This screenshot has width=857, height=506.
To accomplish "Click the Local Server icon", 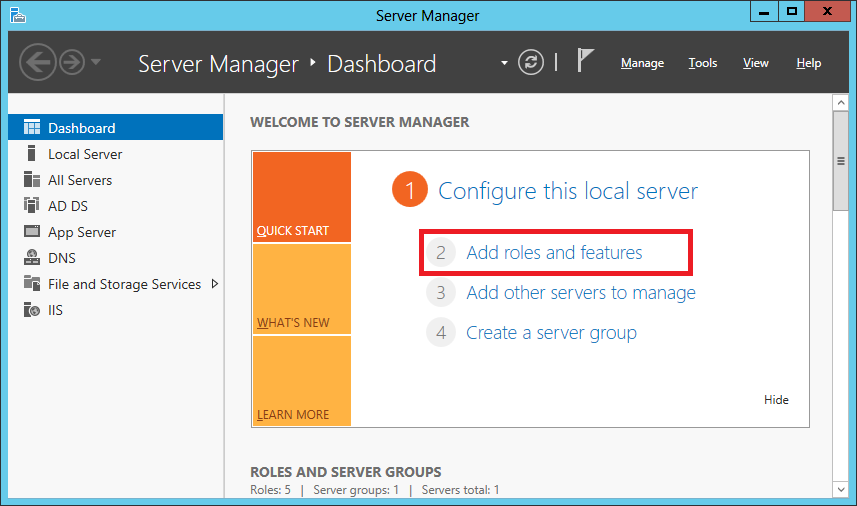I will click(x=32, y=154).
